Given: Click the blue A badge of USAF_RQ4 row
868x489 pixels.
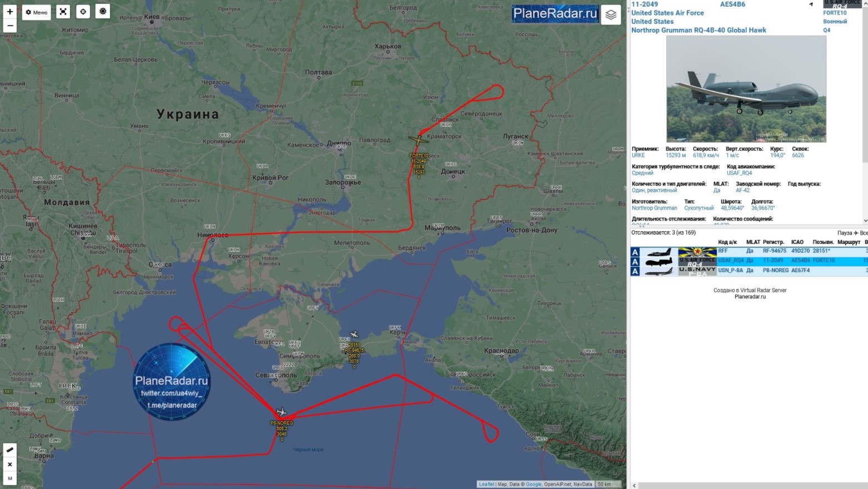Looking at the screenshot, I should (635, 261).
